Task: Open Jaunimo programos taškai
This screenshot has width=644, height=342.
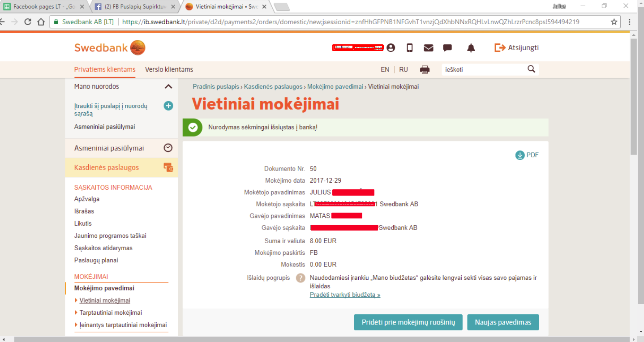Action: pyautogui.click(x=110, y=235)
